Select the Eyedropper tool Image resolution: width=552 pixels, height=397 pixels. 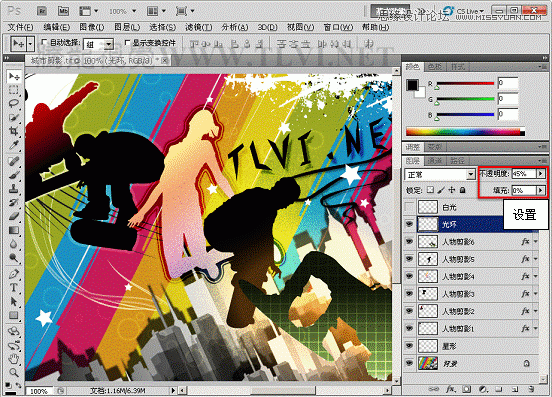tap(14, 145)
